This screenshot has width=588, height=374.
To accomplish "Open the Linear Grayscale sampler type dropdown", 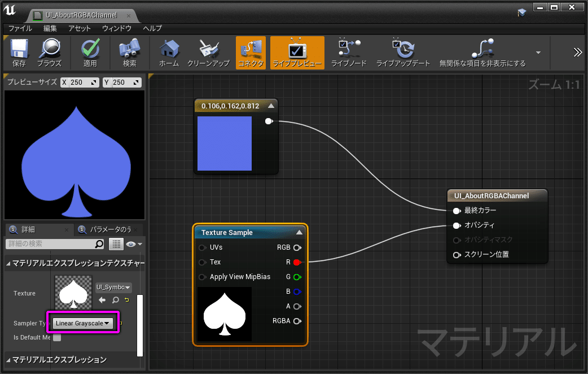I will pos(82,323).
